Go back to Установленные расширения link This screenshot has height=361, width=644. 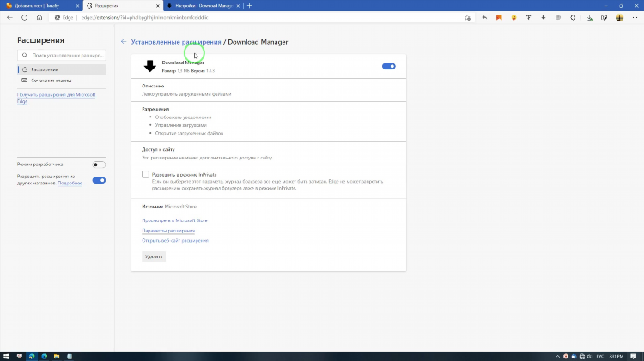[176, 42]
